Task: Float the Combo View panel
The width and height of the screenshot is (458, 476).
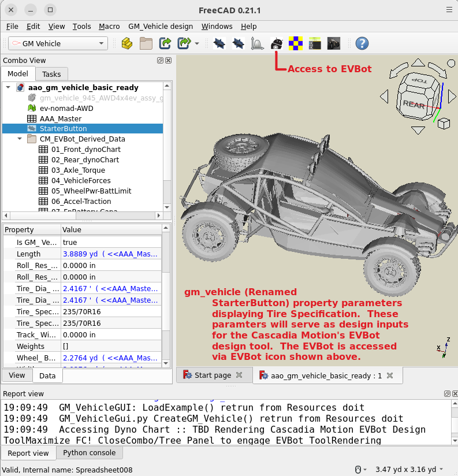Action: coord(160,61)
